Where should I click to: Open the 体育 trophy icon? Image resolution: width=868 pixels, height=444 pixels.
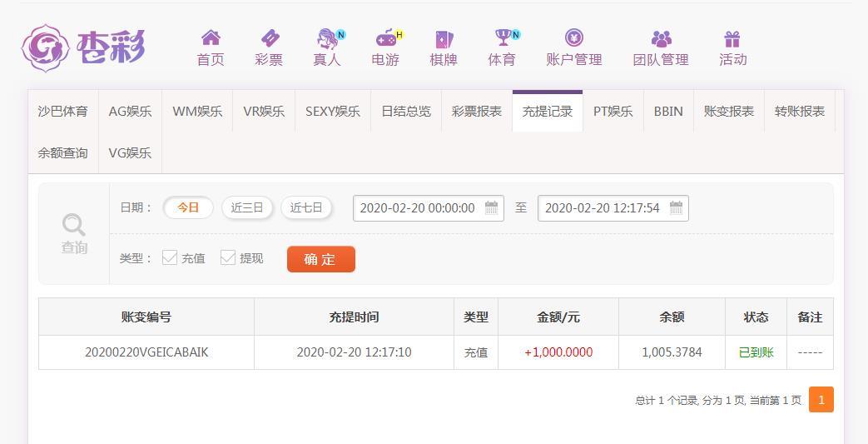(504, 37)
